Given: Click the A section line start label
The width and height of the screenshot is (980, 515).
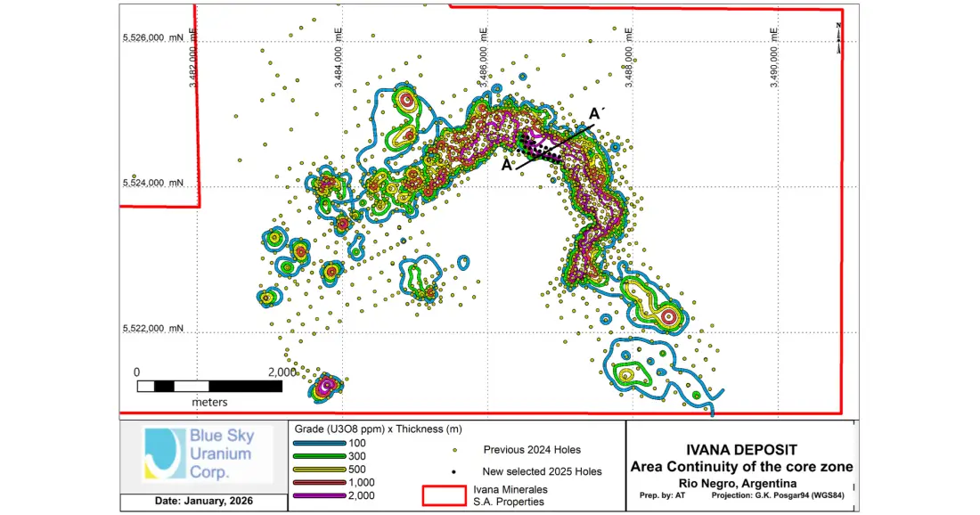Looking at the screenshot, I should [x=507, y=165].
